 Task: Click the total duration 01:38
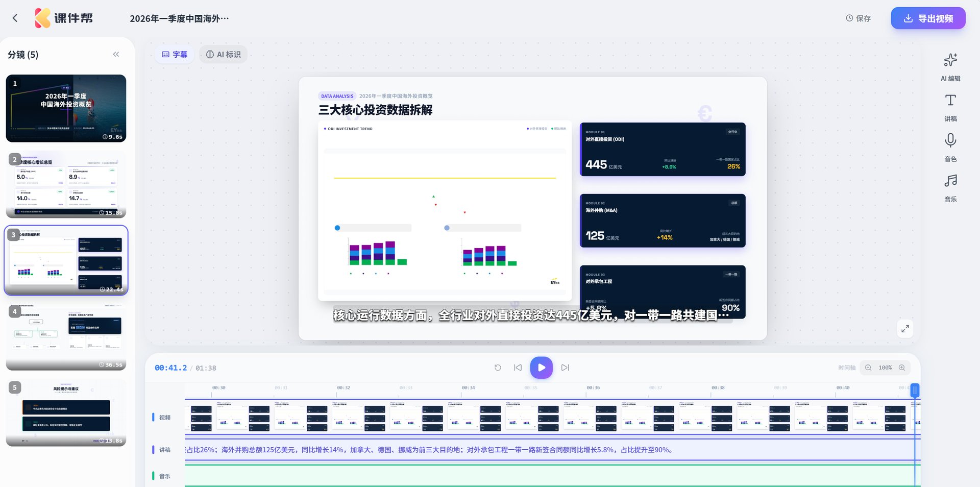(x=206, y=368)
